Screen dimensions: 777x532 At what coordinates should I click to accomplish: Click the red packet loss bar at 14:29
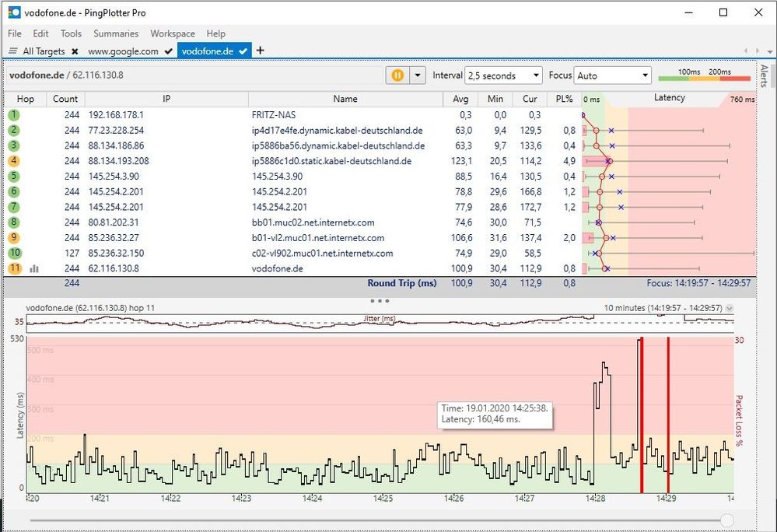[x=668, y=415]
